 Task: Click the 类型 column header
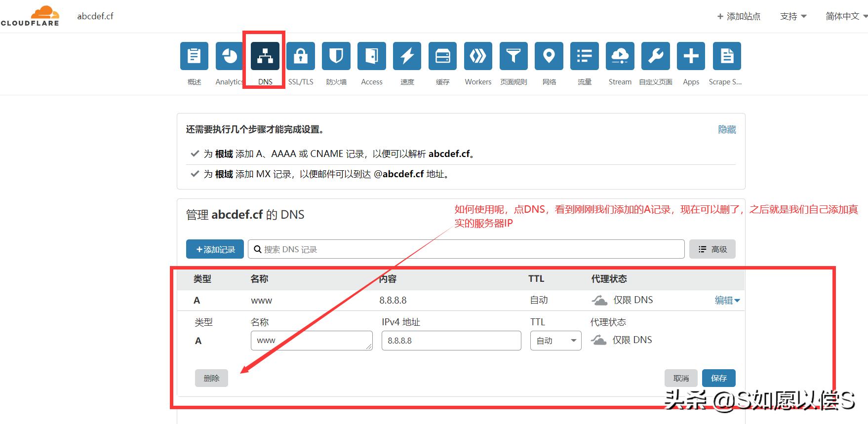click(202, 279)
